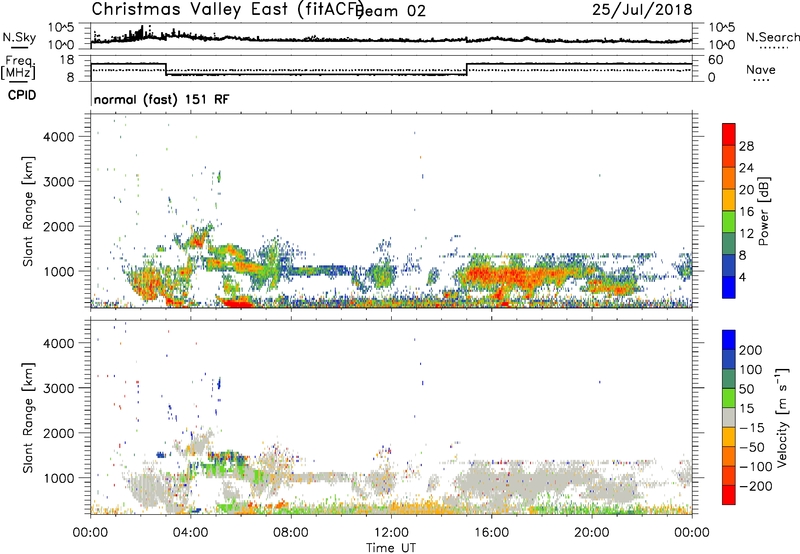Click the "Nave" legend label

tap(761, 69)
